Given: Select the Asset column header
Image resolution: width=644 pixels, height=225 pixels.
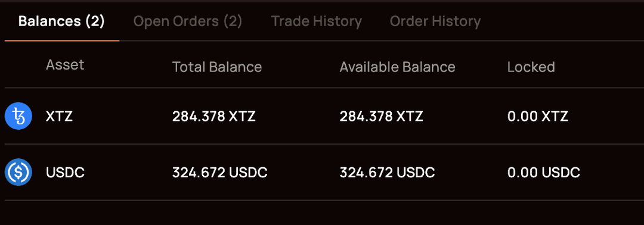Looking at the screenshot, I should point(65,65).
